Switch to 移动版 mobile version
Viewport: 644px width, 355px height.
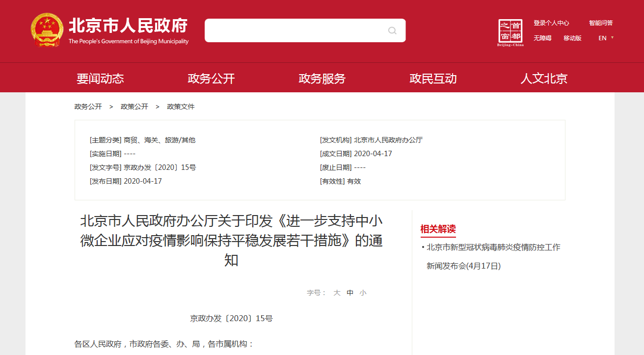(572, 38)
